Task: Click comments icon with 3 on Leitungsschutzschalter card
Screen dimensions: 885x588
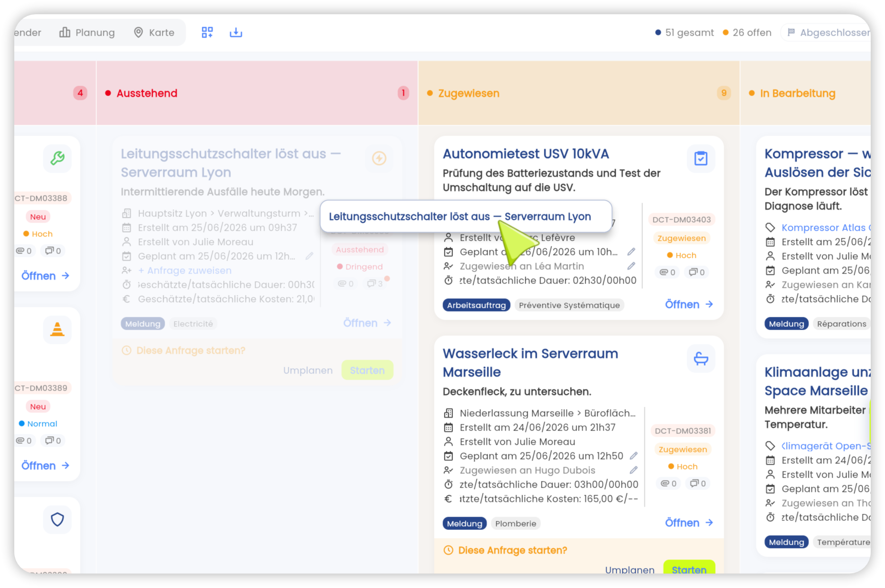Action: [x=375, y=284]
